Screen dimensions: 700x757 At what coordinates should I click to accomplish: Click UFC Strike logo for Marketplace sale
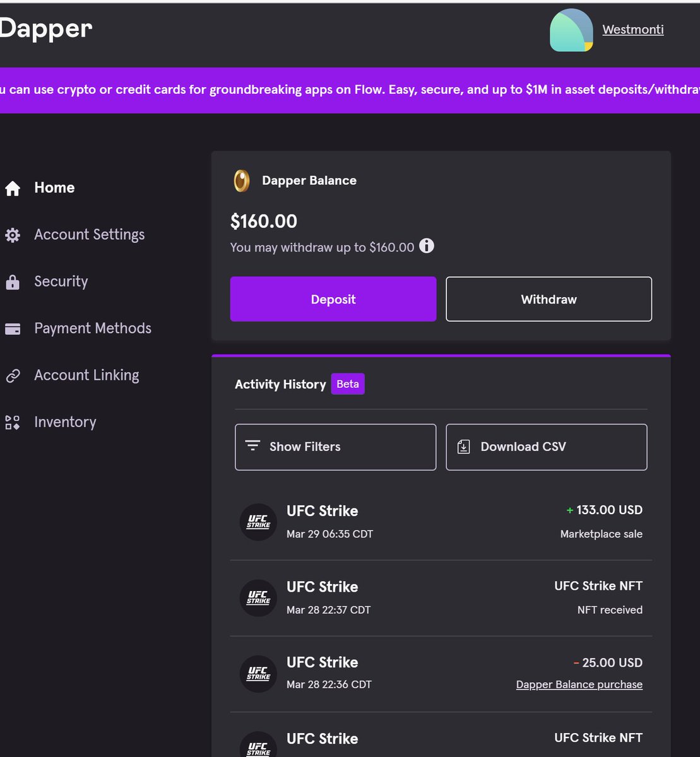(258, 522)
